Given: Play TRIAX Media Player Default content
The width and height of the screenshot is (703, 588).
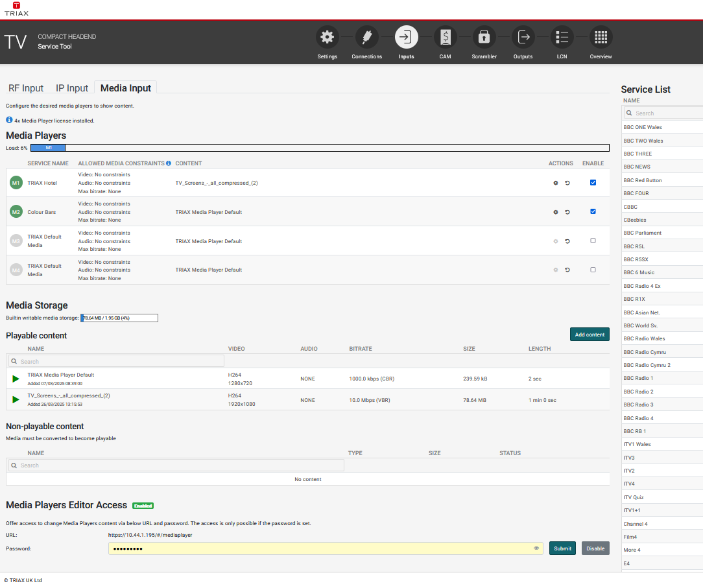Looking at the screenshot, I should click(16, 379).
